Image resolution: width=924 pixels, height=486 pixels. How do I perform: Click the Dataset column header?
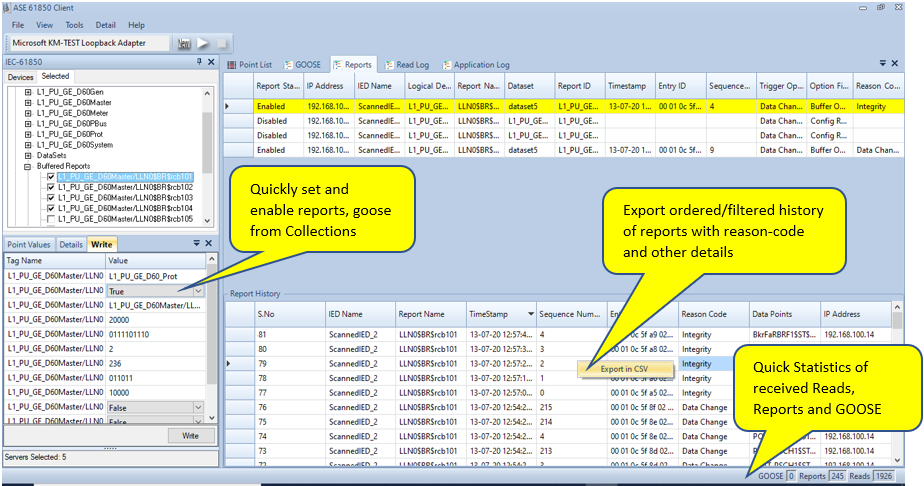(x=529, y=86)
